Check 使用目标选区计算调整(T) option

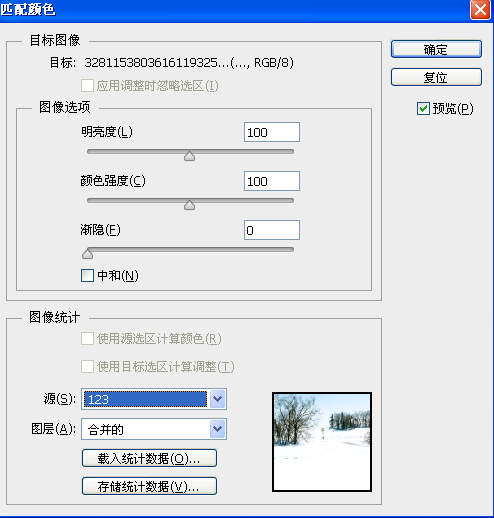click(x=87, y=367)
